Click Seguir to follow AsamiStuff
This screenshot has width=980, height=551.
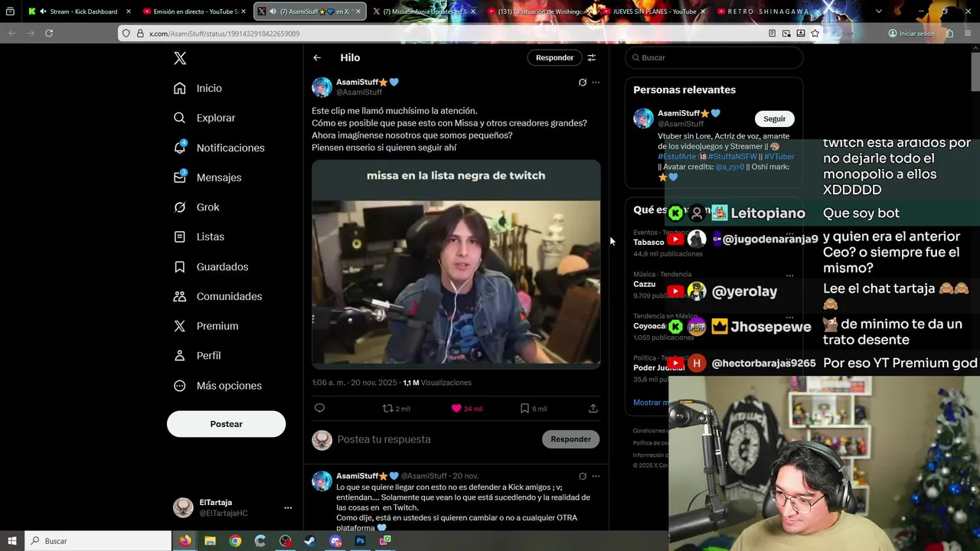(775, 119)
